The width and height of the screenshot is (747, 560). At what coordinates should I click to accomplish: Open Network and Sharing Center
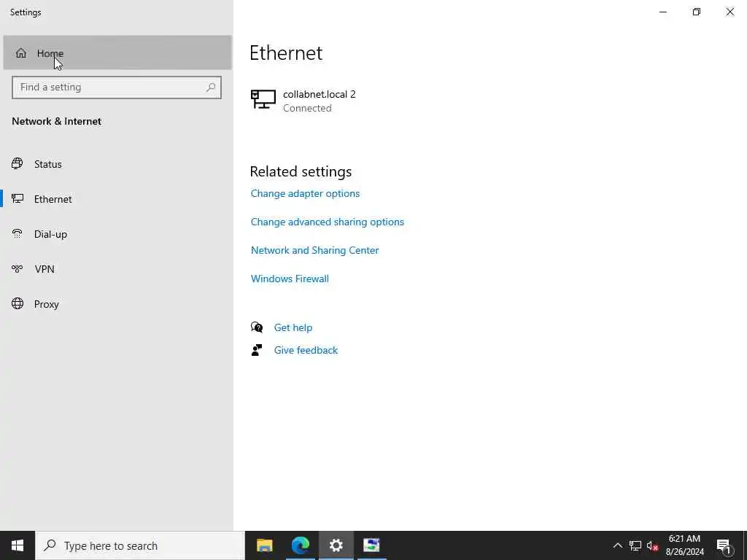(x=315, y=251)
